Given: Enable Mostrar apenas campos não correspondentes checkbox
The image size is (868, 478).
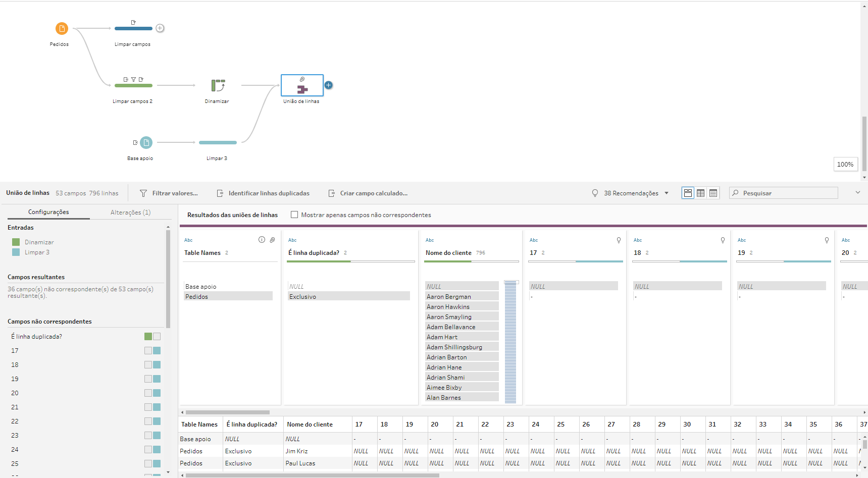Looking at the screenshot, I should (x=294, y=215).
